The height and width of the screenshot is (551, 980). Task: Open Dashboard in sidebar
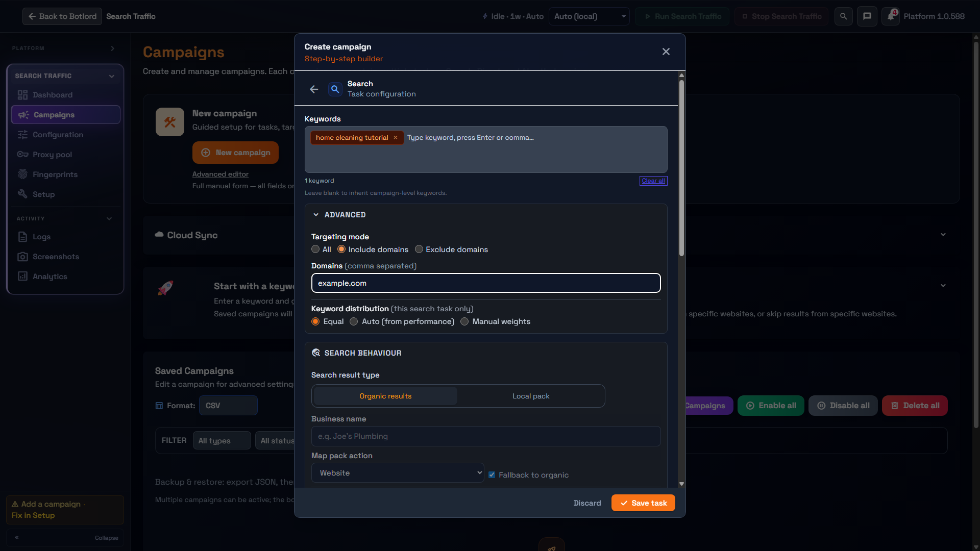pyautogui.click(x=66, y=95)
